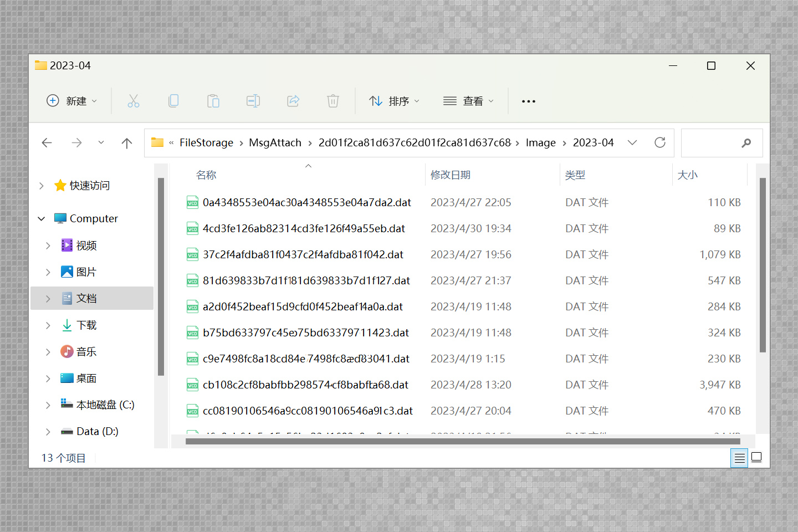This screenshot has height=532, width=798.
Task: Open the 排序 sort menu
Action: (395, 101)
